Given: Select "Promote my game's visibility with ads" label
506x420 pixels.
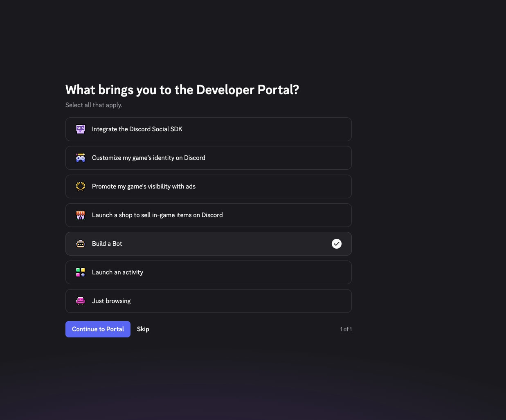Looking at the screenshot, I should (x=144, y=186).
